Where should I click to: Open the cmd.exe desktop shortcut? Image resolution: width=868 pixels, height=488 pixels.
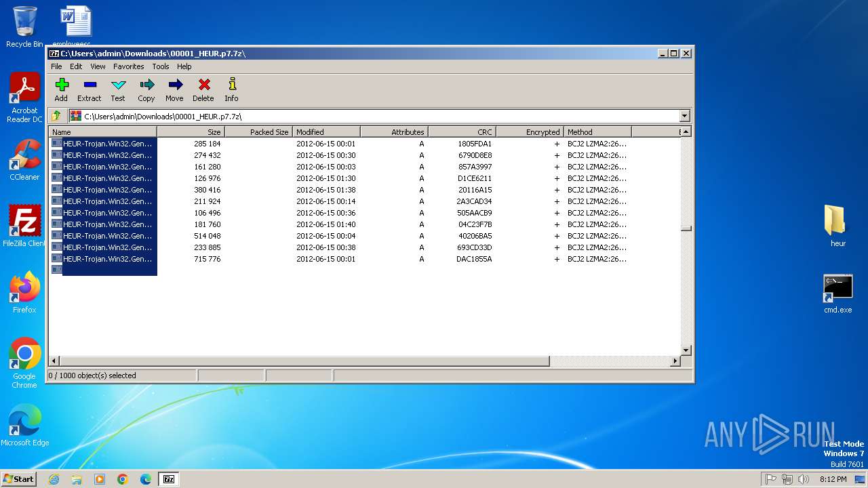pos(838,293)
